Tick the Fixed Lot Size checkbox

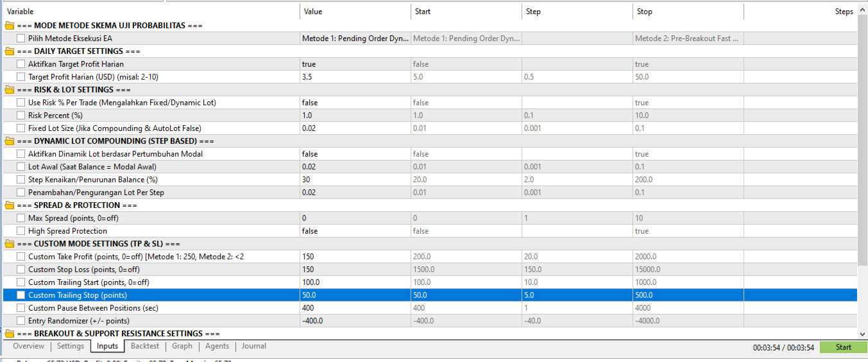click(21, 128)
